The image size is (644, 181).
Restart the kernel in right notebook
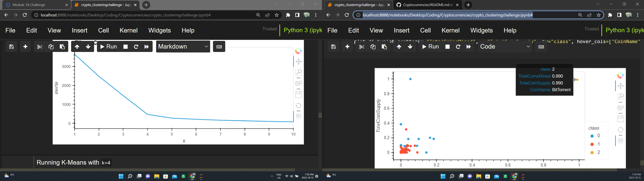click(x=458, y=47)
